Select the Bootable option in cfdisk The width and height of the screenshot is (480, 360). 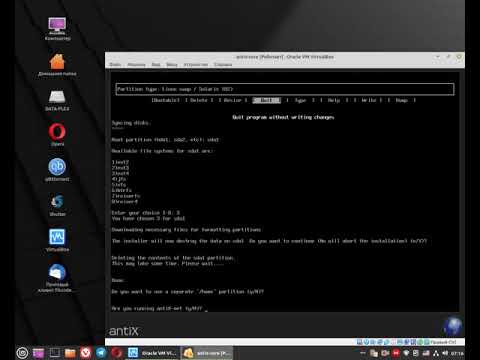click(x=166, y=100)
